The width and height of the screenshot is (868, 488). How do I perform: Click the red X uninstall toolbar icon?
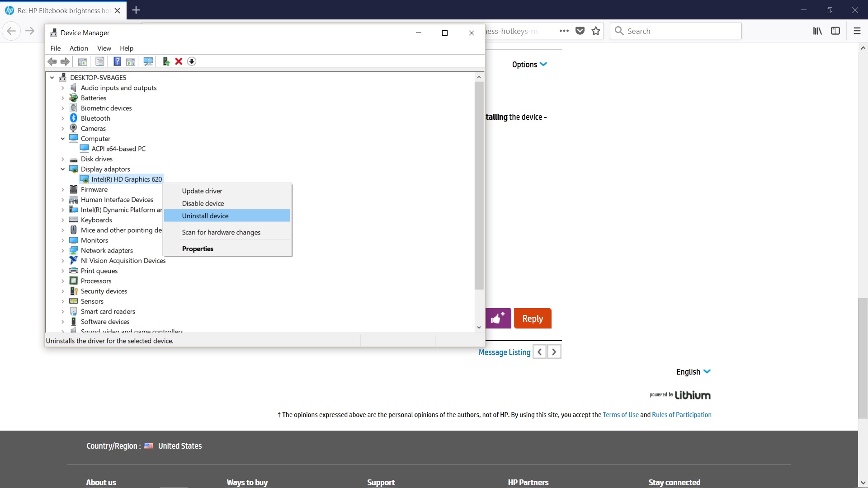pyautogui.click(x=179, y=61)
